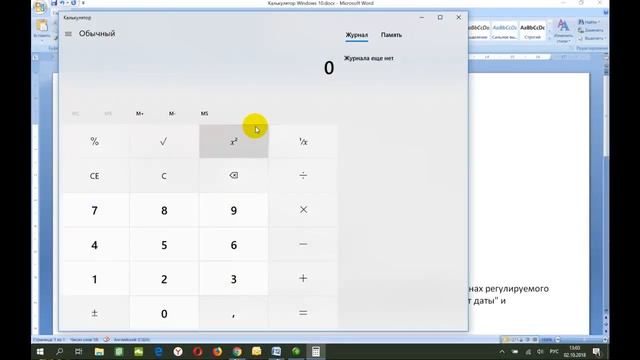Switch to the Журнал history tab
The width and height of the screenshot is (640, 360).
tap(357, 35)
